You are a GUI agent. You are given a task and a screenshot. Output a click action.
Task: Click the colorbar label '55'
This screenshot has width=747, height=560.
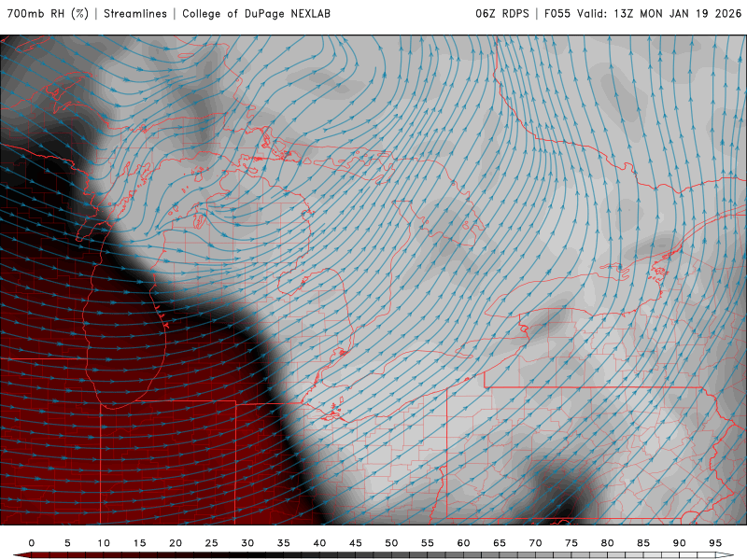tap(428, 543)
